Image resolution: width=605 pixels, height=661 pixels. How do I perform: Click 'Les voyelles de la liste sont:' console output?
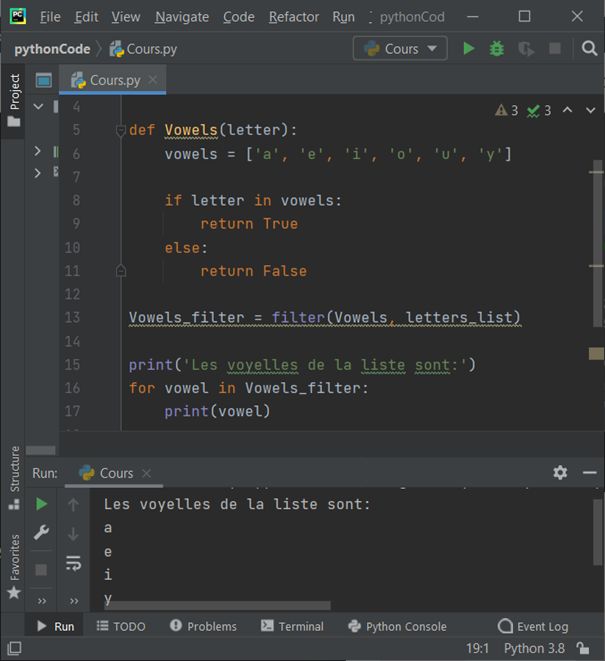pos(237,504)
